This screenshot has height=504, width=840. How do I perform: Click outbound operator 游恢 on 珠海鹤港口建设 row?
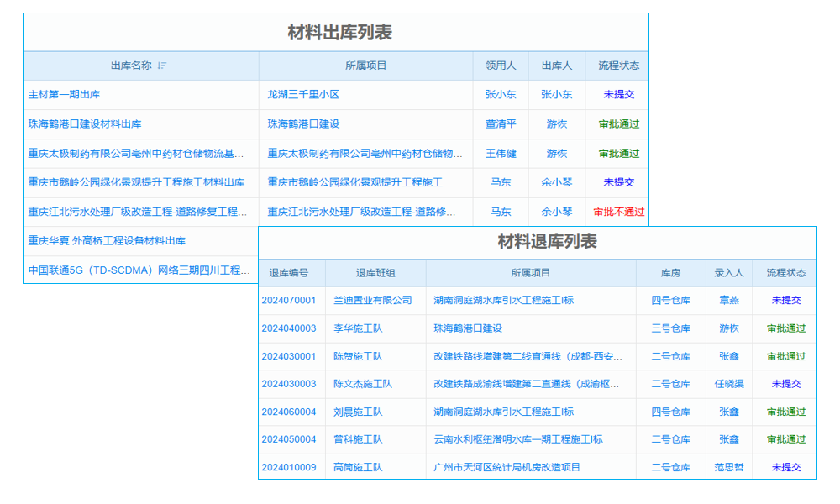[556, 123]
